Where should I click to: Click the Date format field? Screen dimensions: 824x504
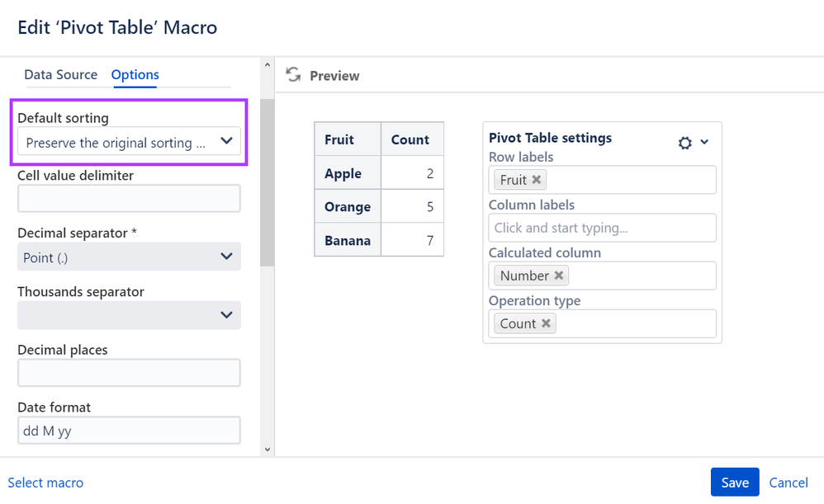tap(129, 431)
